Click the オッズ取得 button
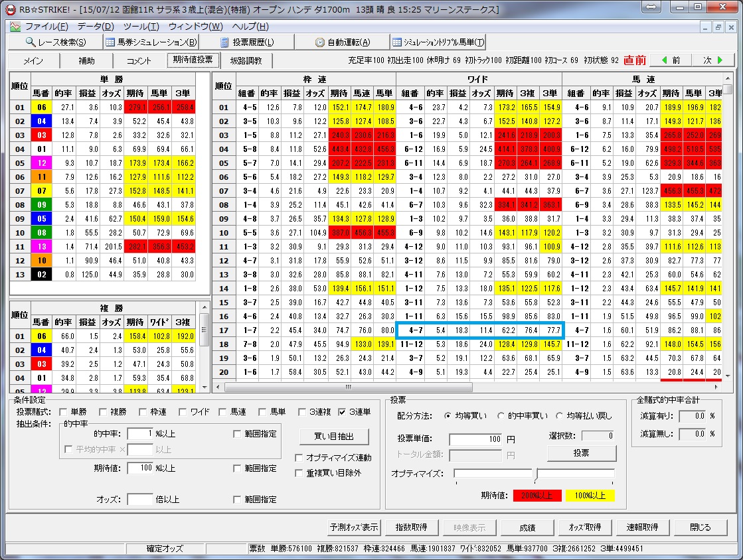743x560 pixels. 585,527
